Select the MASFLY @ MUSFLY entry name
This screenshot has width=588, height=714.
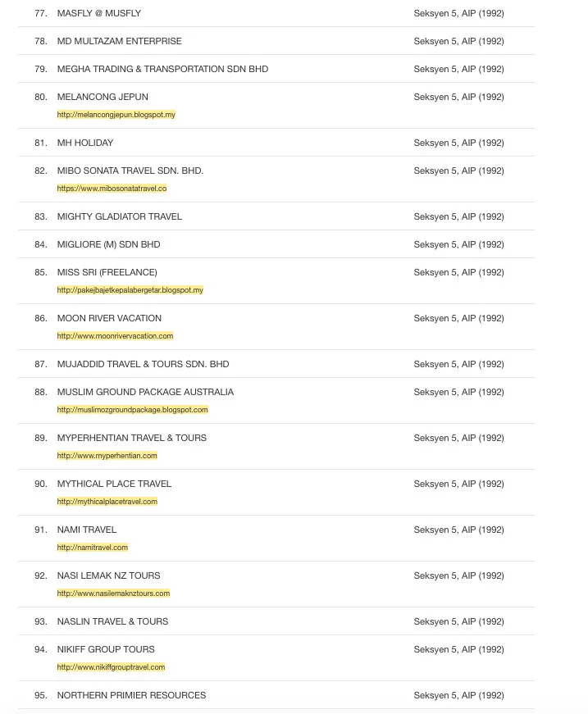(x=98, y=14)
